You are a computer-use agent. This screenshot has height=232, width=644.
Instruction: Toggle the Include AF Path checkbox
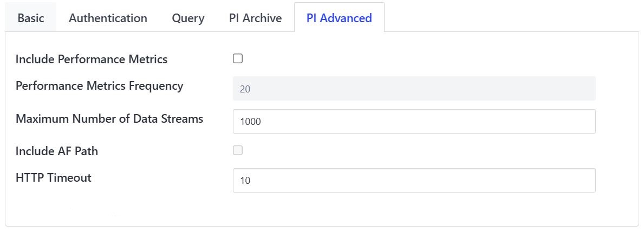[238, 151]
